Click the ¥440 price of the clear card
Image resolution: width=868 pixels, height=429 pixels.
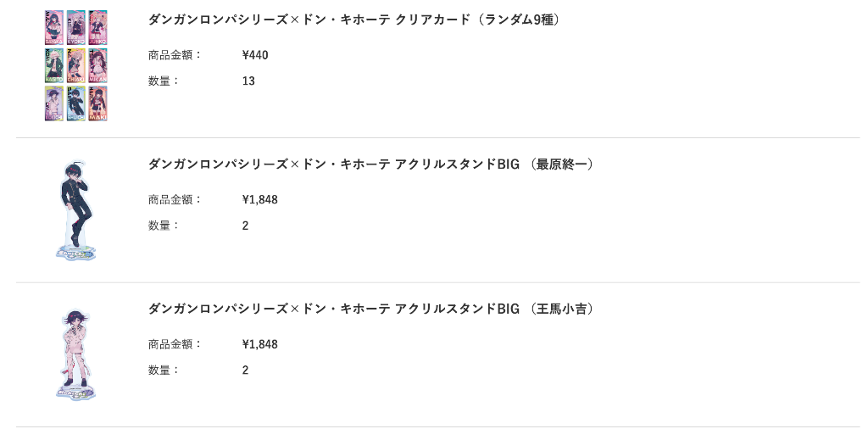pos(255,55)
